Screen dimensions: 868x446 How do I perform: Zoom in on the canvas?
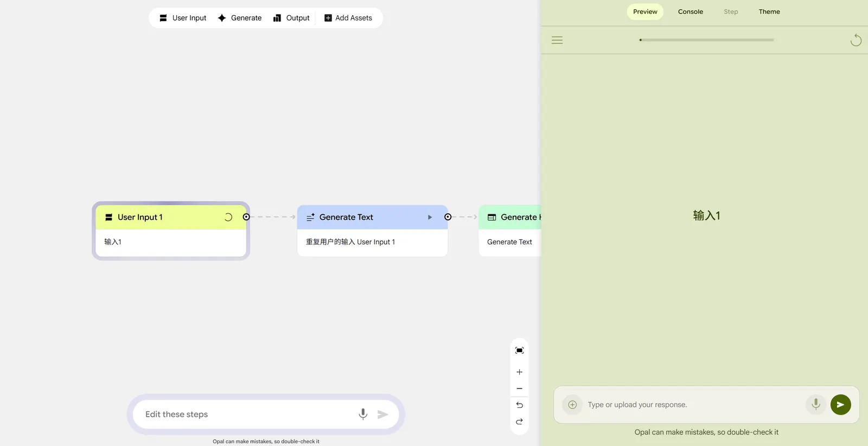519,372
